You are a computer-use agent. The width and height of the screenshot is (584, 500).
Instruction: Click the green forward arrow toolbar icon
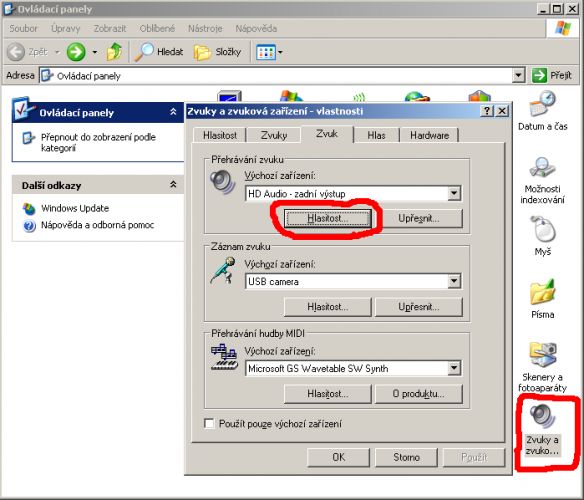(x=76, y=52)
